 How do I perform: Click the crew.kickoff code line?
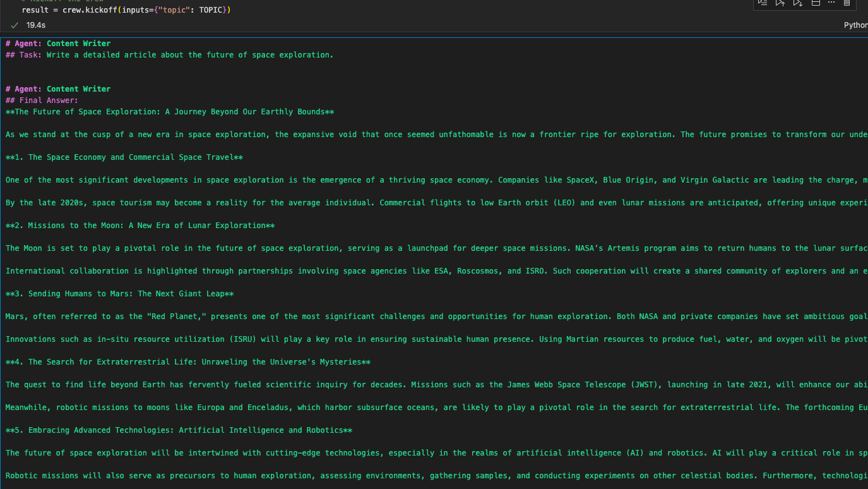pos(126,10)
